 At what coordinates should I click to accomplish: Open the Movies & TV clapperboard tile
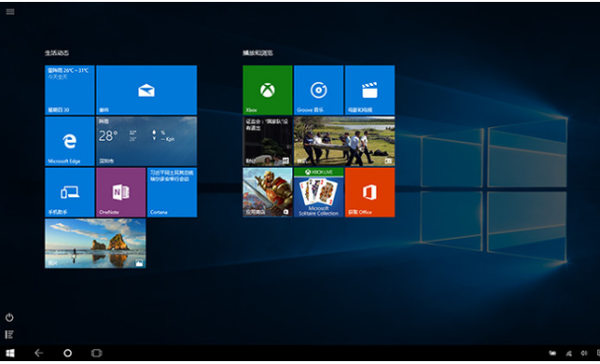[x=370, y=90]
